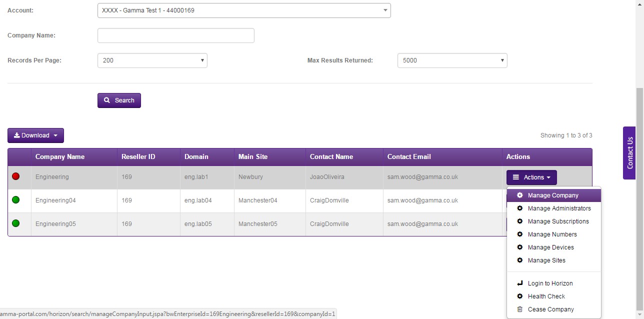Click the Showing 1 to 3 of 3 text
This screenshot has width=644, height=319.
pyautogui.click(x=566, y=135)
